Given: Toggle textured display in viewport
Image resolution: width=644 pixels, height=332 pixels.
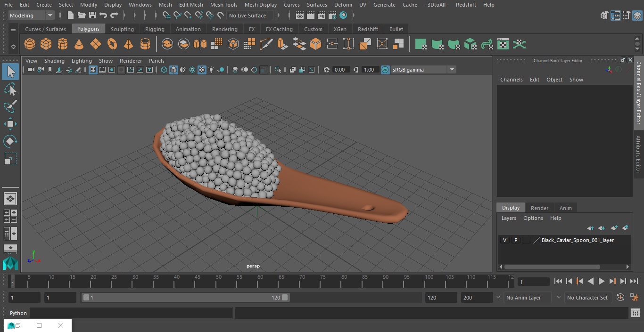Looking at the screenshot, I should coord(202,70).
